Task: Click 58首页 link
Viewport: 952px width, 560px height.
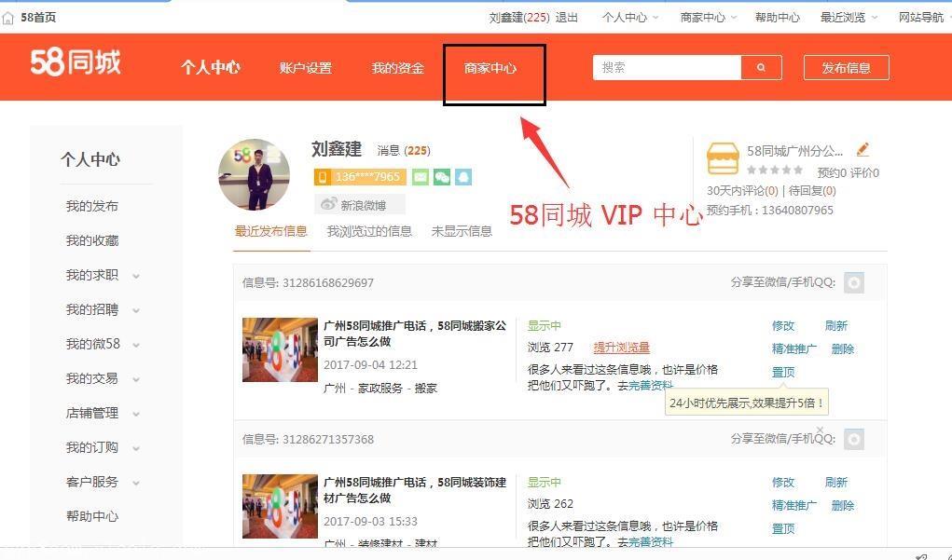Action: click(x=38, y=18)
